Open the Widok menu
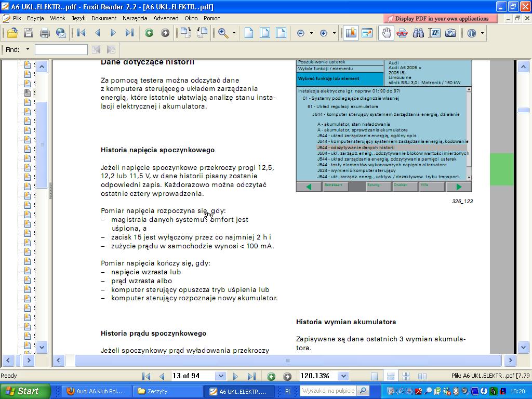The image size is (532, 399). coord(58,18)
